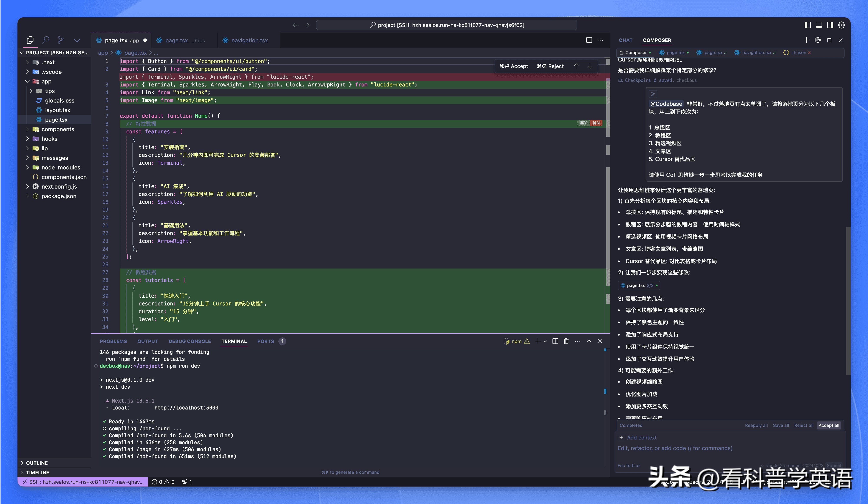
Task: Open Composer history clock icon
Action: point(818,40)
